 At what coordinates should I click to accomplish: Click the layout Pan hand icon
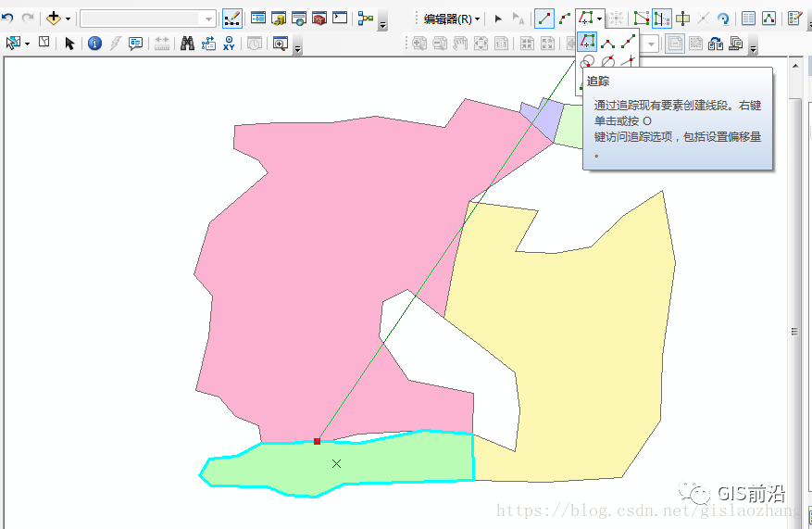point(460,44)
